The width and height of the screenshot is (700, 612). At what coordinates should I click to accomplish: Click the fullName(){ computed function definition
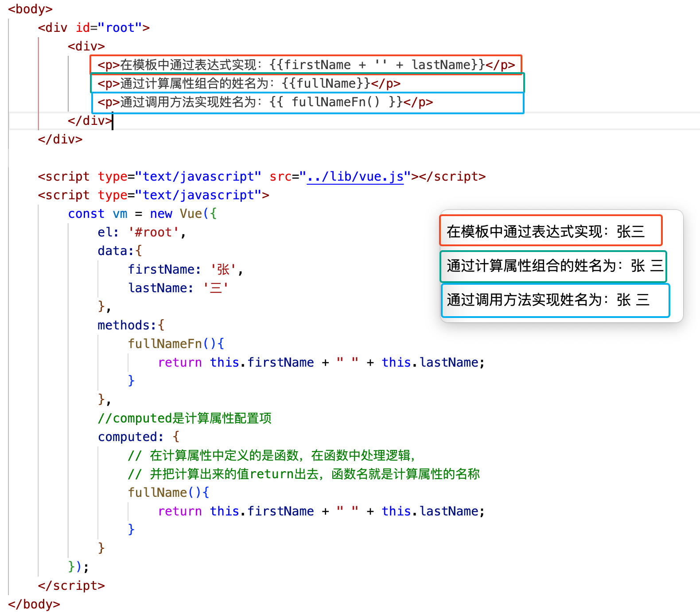tap(168, 493)
